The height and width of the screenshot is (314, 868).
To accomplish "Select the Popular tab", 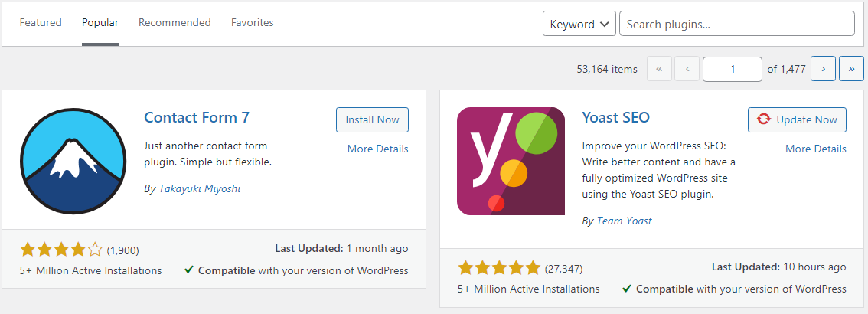I will point(100,23).
